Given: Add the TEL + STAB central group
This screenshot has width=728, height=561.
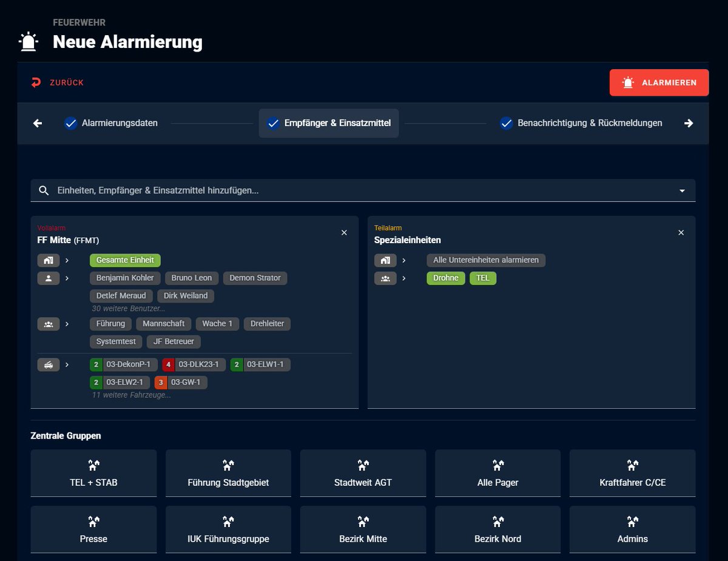Looking at the screenshot, I should [x=93, y=473].
